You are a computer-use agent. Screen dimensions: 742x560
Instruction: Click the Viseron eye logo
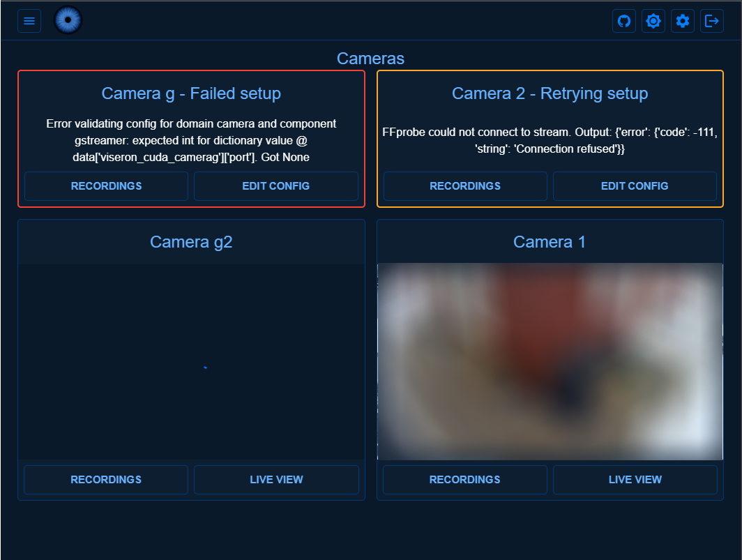click(x=68, y=20)
